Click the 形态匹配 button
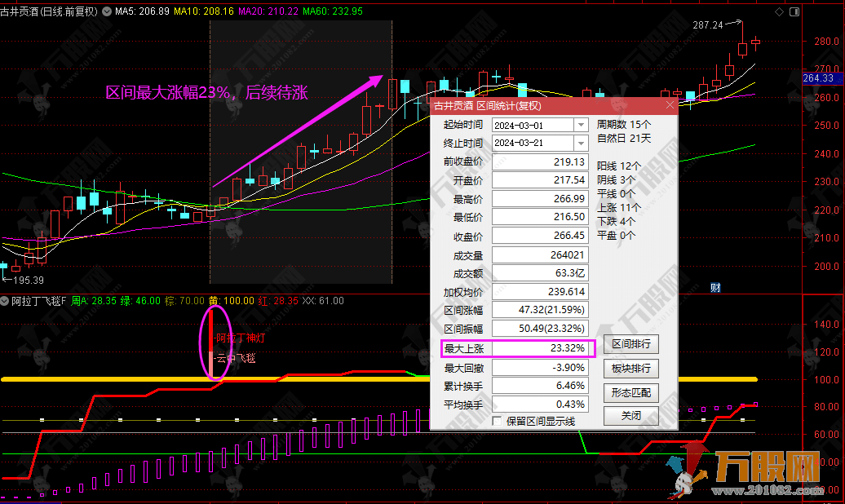This screenshot has height=504, width=845. coord(631,393)
